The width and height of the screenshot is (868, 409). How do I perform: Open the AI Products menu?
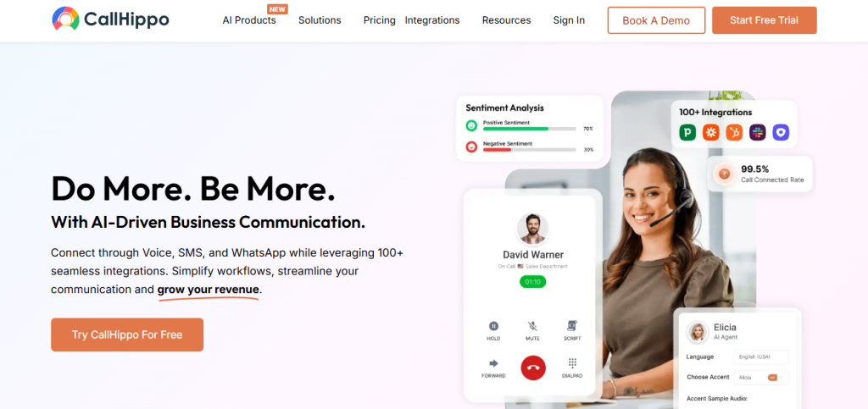249,20
